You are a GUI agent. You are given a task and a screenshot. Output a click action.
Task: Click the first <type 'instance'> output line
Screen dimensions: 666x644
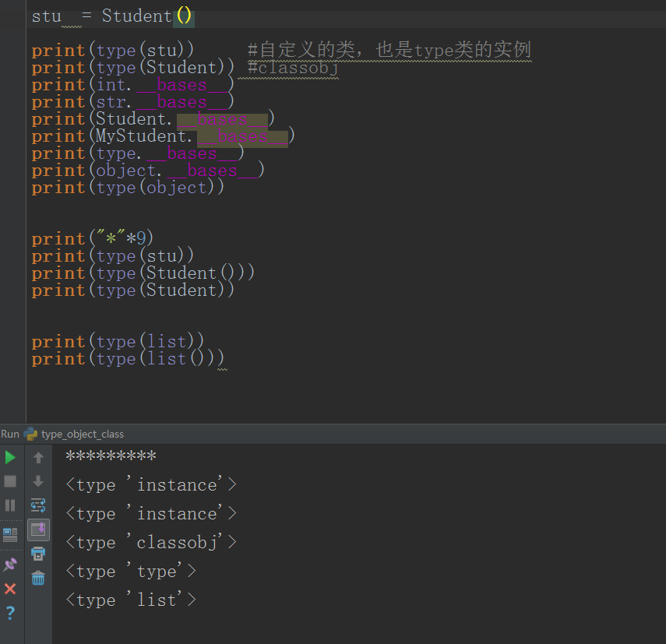pyautogui.click(x=151, y=485)
